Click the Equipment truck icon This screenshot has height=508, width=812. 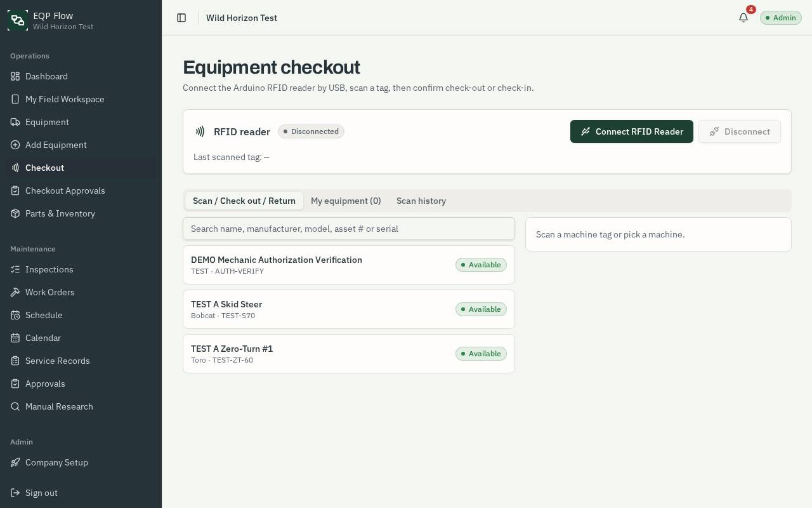[x=15, y=122]
